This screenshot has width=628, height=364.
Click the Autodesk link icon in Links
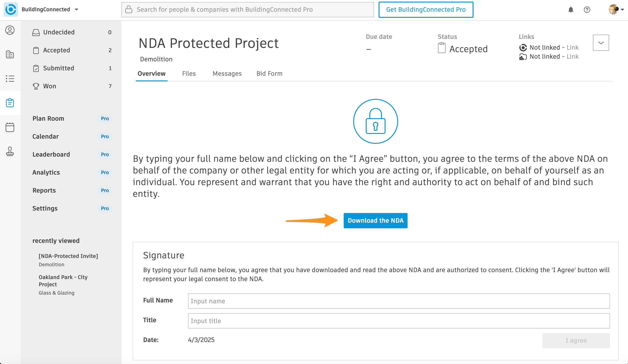pyautogui.click(x=523, y=48)
